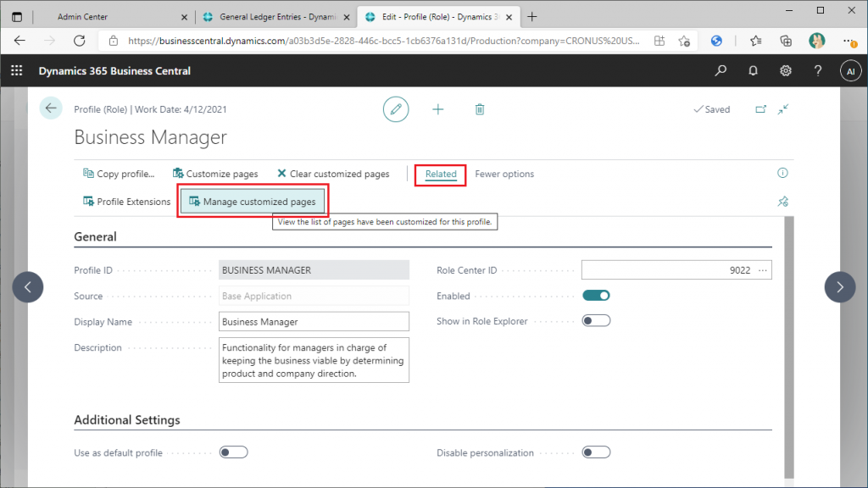Viewport: 868px width, 488px height.
Task: Click the Role Center ID field
Action: tap(676, 270)
